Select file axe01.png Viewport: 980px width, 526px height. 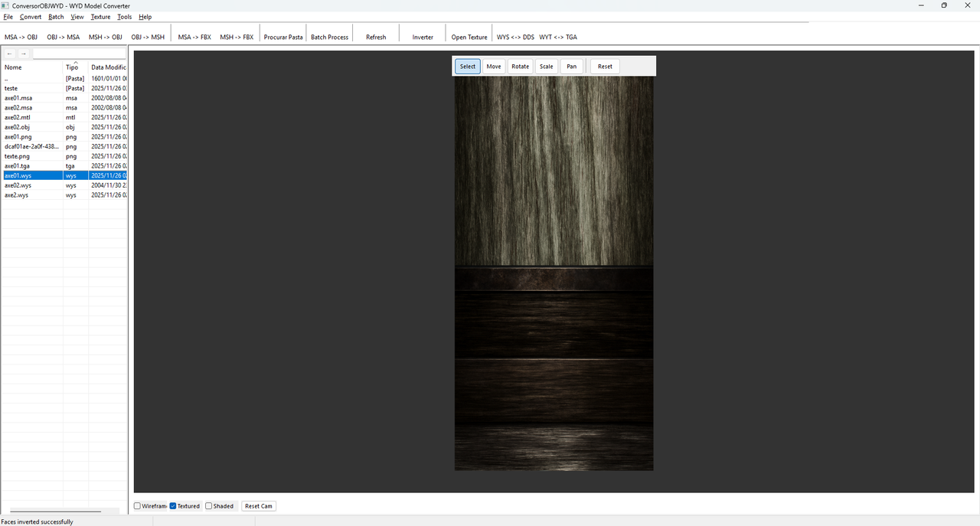point(64,137)
